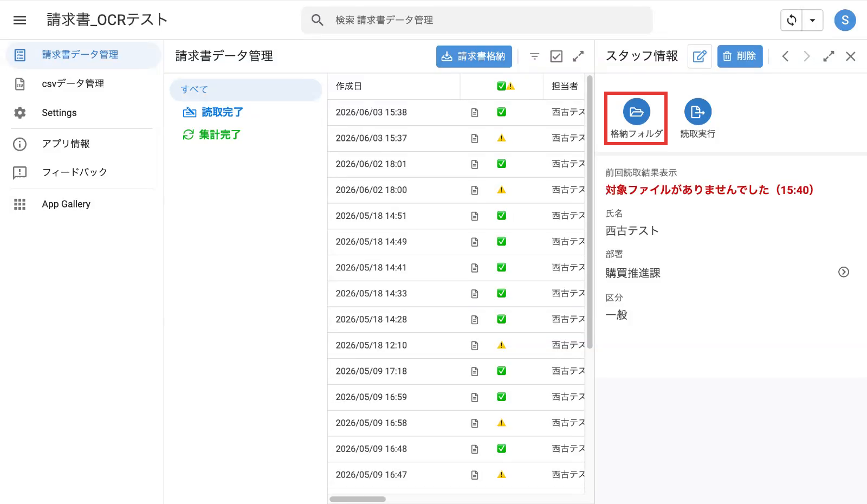Viewport: 867px width, 504px height.
Task: Search in 請求書データ管理 field
Action: click(x=477, y=20)
